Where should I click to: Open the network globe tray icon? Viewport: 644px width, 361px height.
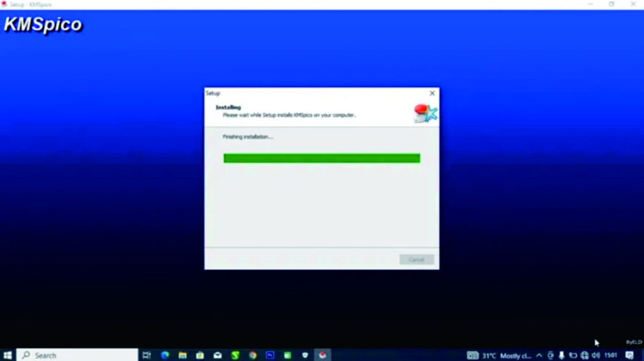[x=584, y=355]
